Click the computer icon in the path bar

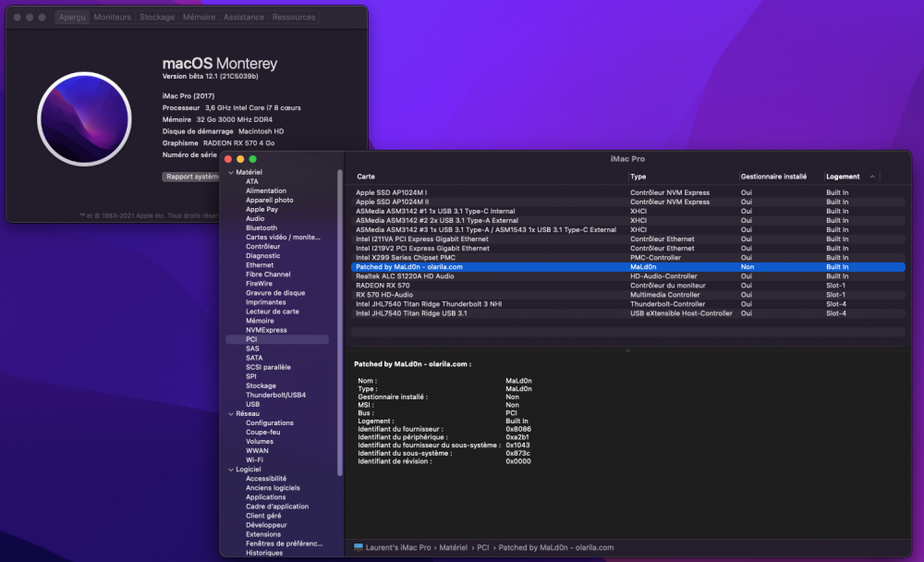pos(359,547)
